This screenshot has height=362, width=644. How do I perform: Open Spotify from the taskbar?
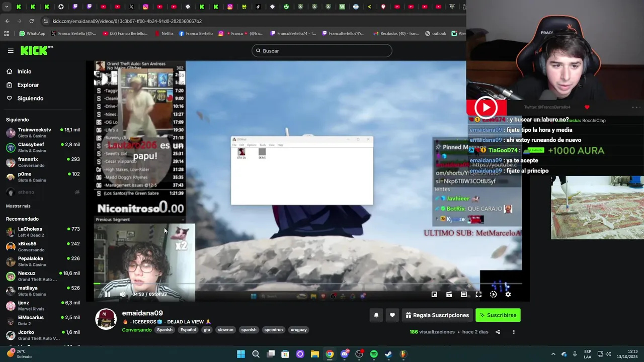coord(374,354)
